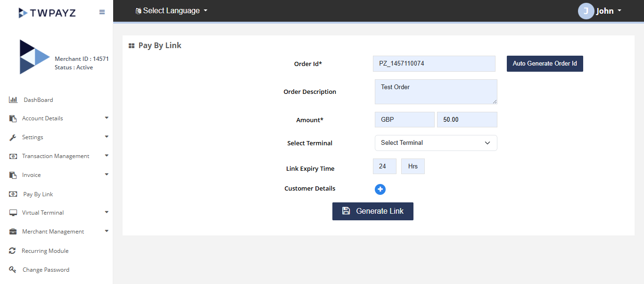The height and width of the screenshot is (284, 644).
Task: Expand the Account Details submenu
Action: pos(59,118)
